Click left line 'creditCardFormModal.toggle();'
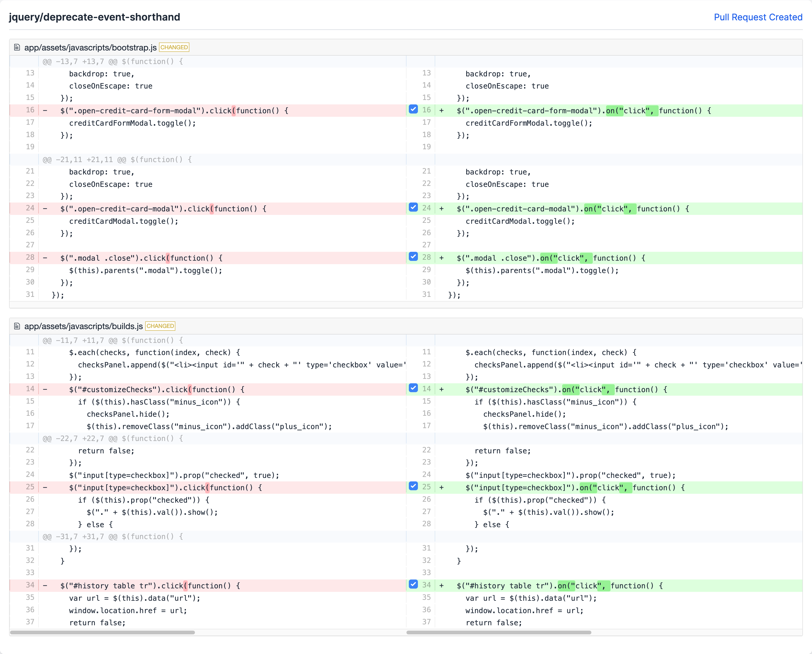Screen dimensions: 812x654 (133, 123)
